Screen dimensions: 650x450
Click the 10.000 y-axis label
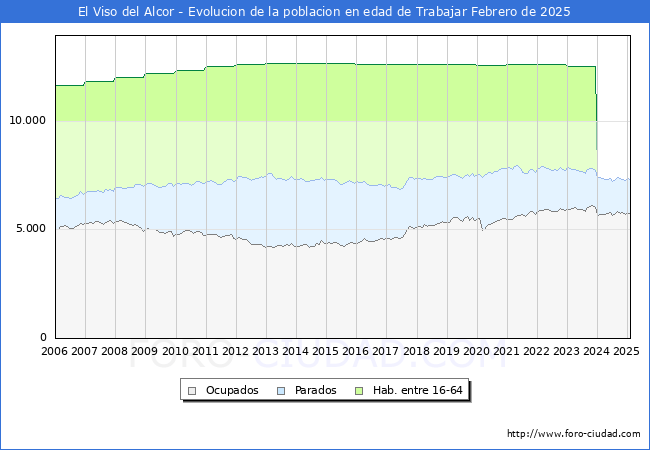point(27,121)
